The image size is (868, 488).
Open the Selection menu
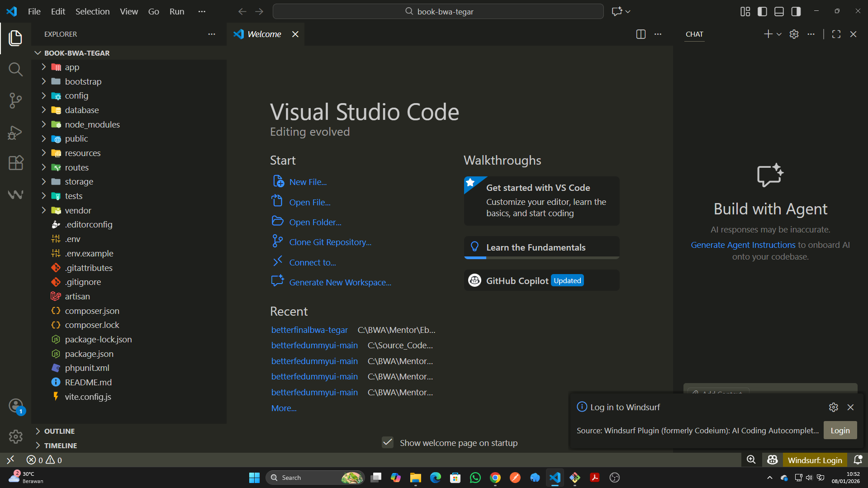(x=92, y=11)
